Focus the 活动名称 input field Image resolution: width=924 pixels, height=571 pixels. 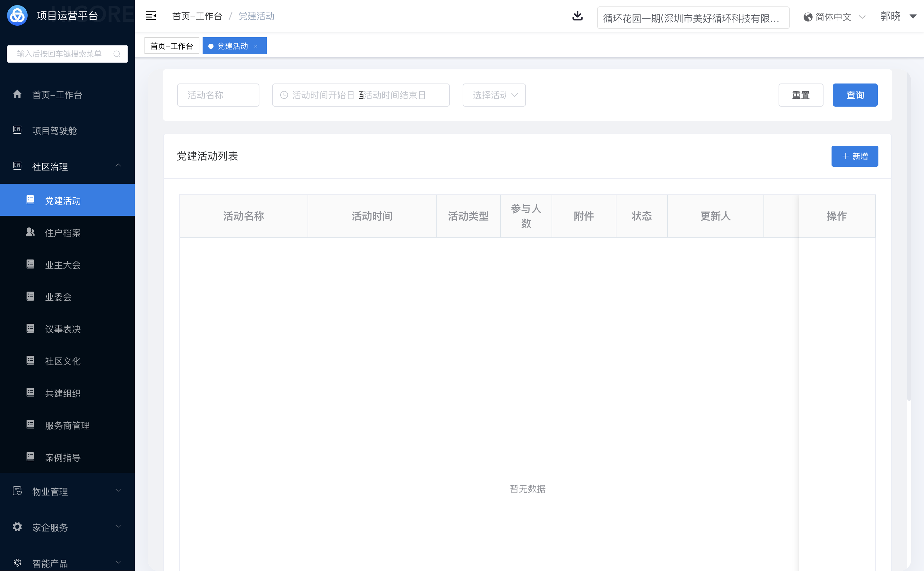(218, 95)
